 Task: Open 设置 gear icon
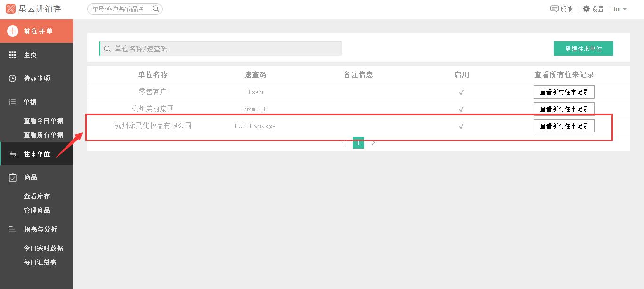586,9
